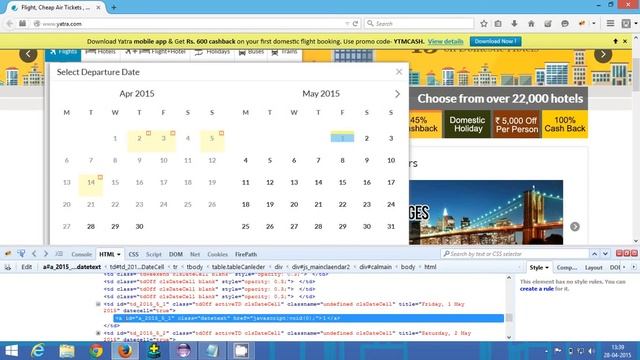
Task: Activate the Firebug element inspector icon
Action: [x=21, y=254]
